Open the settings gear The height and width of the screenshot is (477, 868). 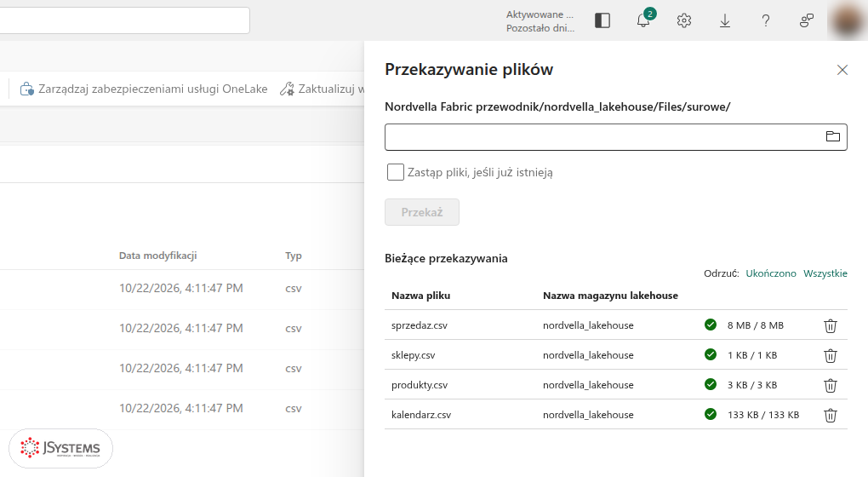[x=684, y=20]
